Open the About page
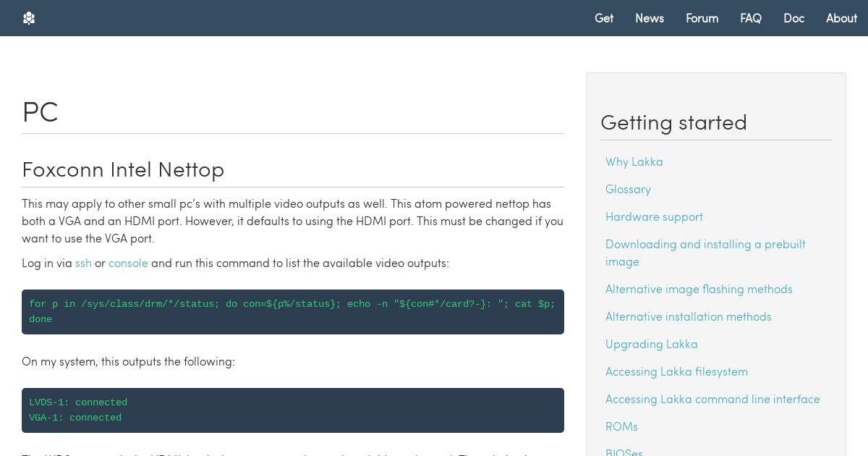The height and width of the screenshot is (456, 868). (x=841, y=18)
